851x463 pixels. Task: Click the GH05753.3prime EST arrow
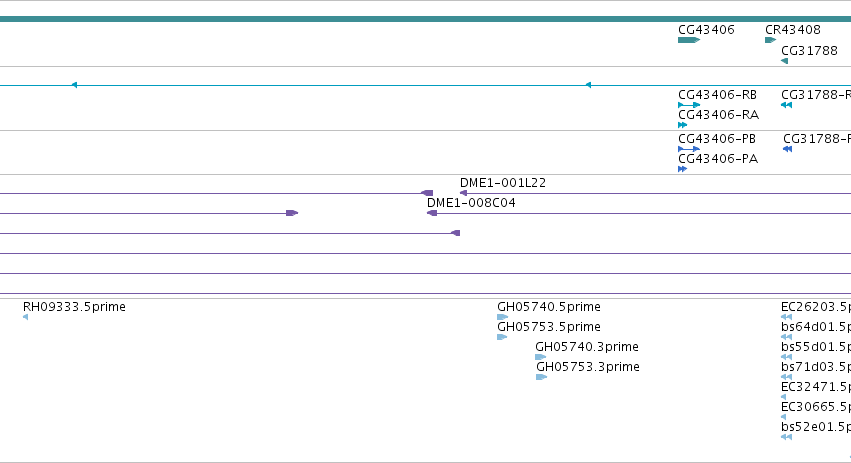tap(542, 377)
